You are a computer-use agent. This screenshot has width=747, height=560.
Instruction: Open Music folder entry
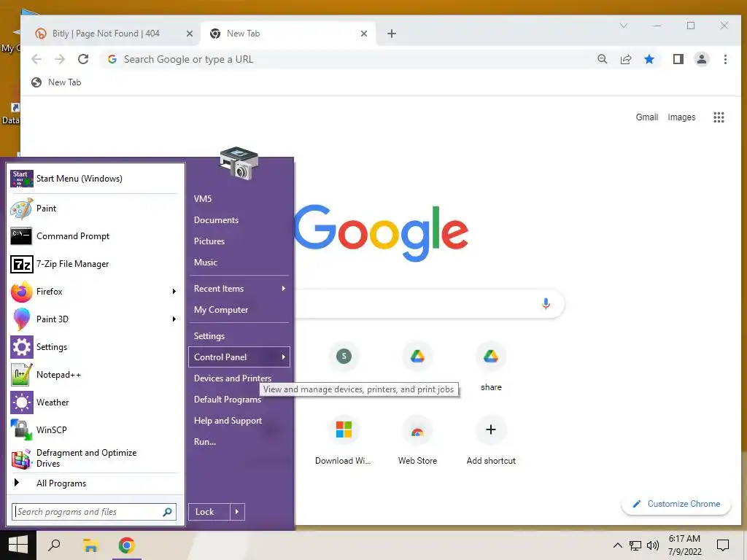point(239,262)
